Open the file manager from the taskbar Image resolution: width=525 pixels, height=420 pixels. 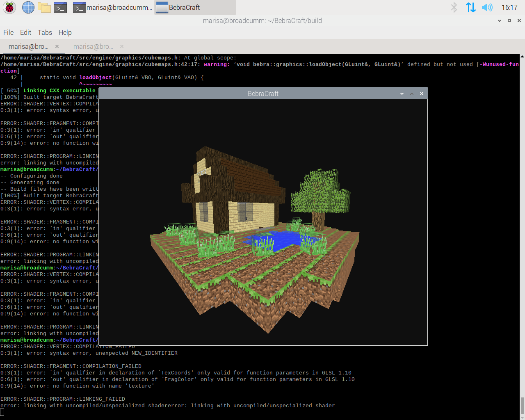coord(44,7)
